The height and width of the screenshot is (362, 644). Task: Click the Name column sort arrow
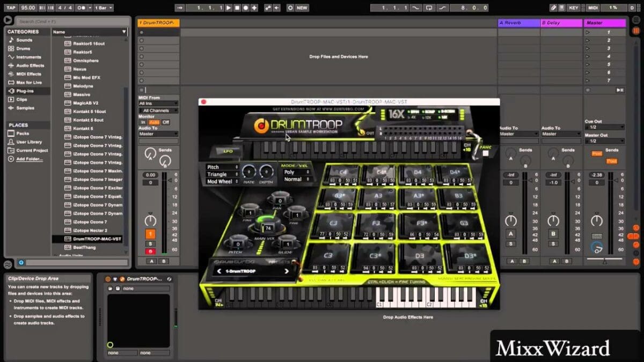[x=125, y=32]
